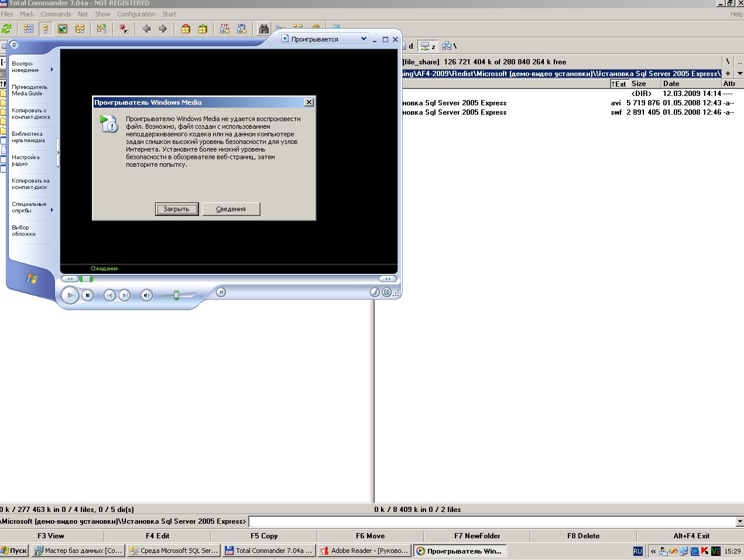744x560 pixels.
Task: Click the Stop button in Media Player
Action: (87, 296)
